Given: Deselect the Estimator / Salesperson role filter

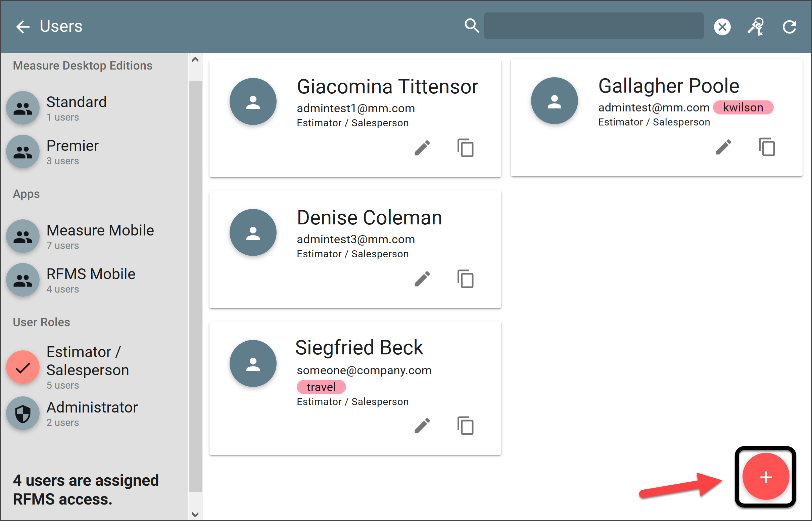Looking at the screenshot, I should (23, 367).
